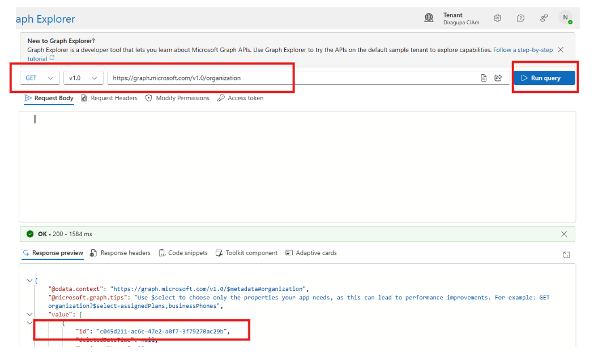This screenshot has height=364, width=594.
Task: Click the Tenant Diragupa CIAm label
Action: (461, 19)
